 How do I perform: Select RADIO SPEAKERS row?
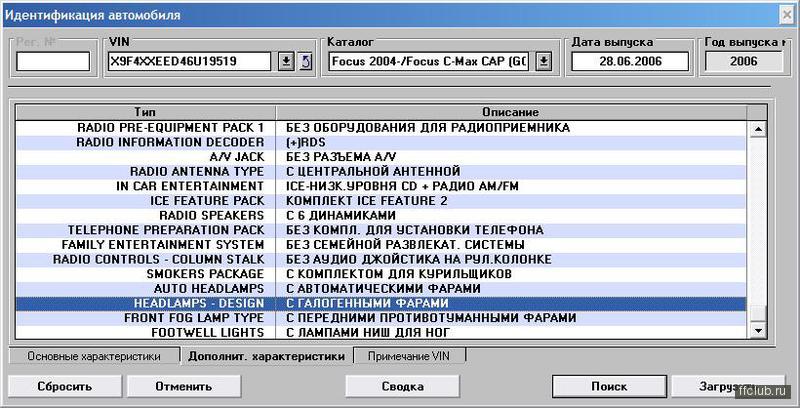click(x=381, y=216)
